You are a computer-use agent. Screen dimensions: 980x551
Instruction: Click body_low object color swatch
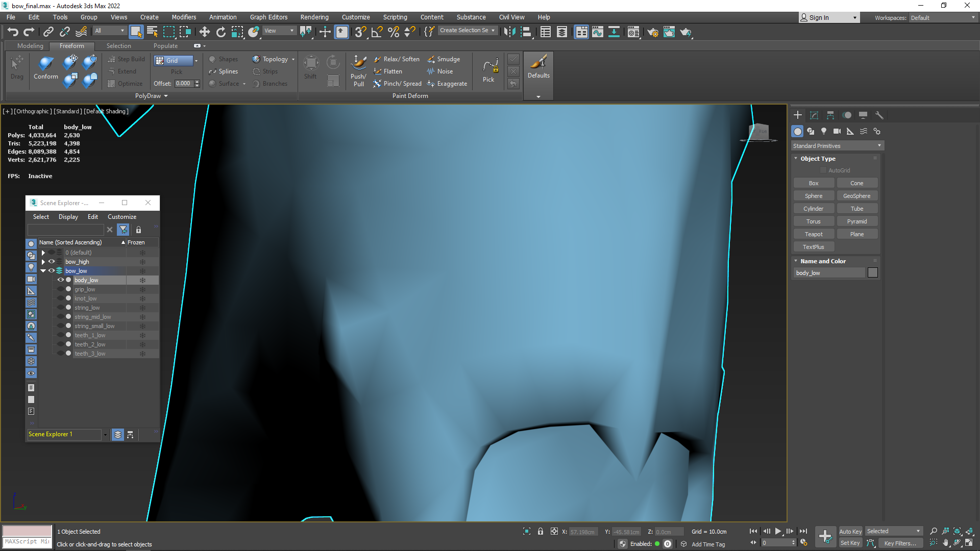tap(873, 273)
